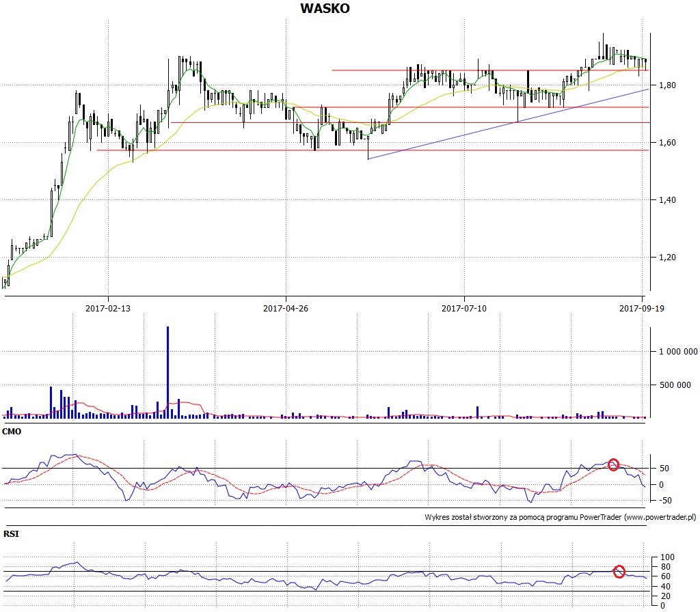Viewport: 700px width, 612px height.
Task: Select the 2017-02-13 date label
Action: click(x=107, y=308)
